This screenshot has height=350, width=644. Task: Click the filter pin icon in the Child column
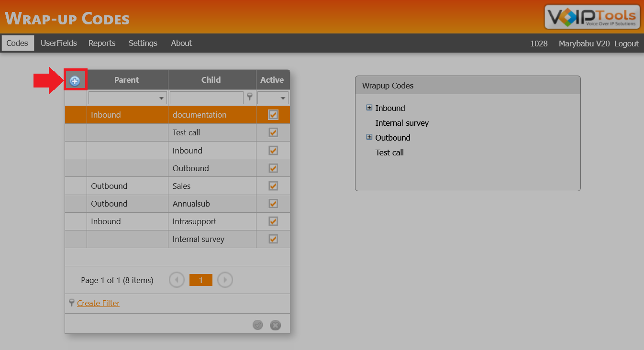tap(250, 97)
